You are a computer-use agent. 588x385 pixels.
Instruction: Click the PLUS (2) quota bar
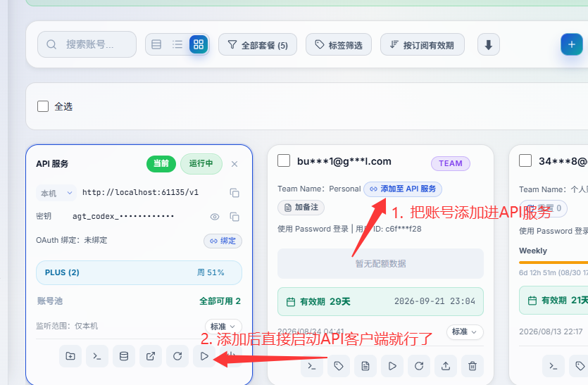click(x=139, y=272)
